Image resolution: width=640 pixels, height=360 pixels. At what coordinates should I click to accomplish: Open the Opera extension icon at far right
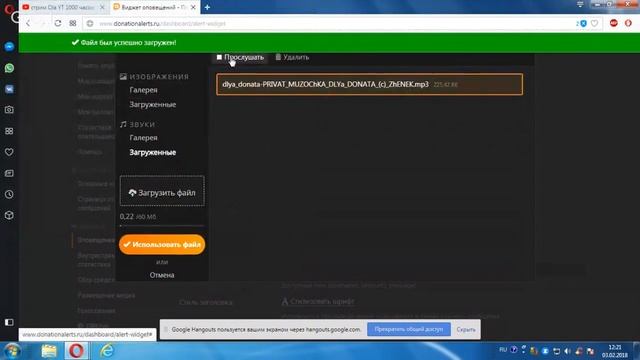tap(628, 23)
